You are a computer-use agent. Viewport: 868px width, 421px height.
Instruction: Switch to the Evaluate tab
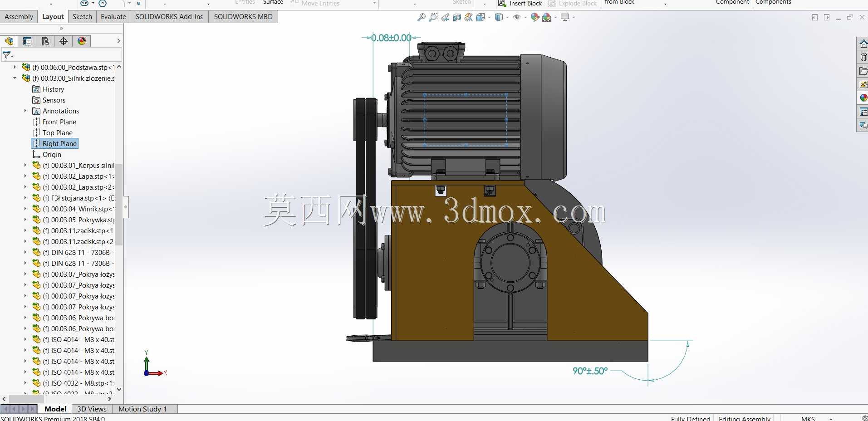(113, 17)
